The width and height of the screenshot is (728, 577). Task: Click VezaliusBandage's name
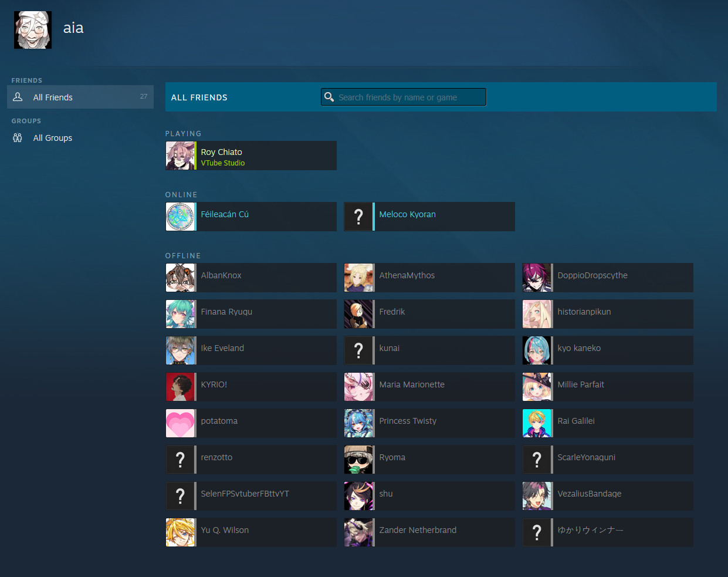[590, 494]
